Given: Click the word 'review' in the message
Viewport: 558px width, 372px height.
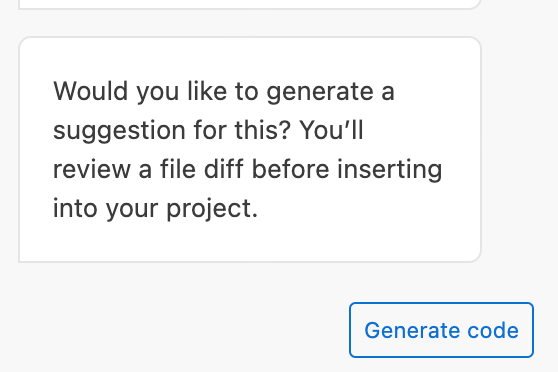Looking at the screenshot, I should [92, 169].
